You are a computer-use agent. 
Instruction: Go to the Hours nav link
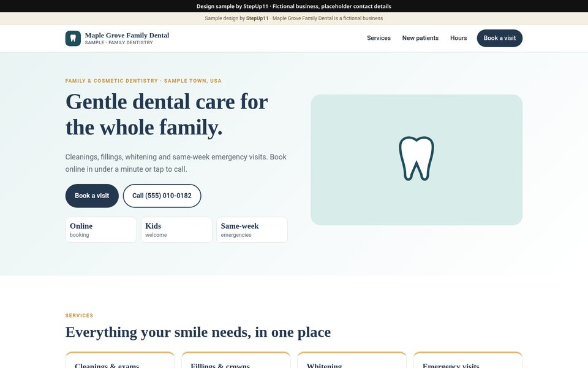pos(458,38)
